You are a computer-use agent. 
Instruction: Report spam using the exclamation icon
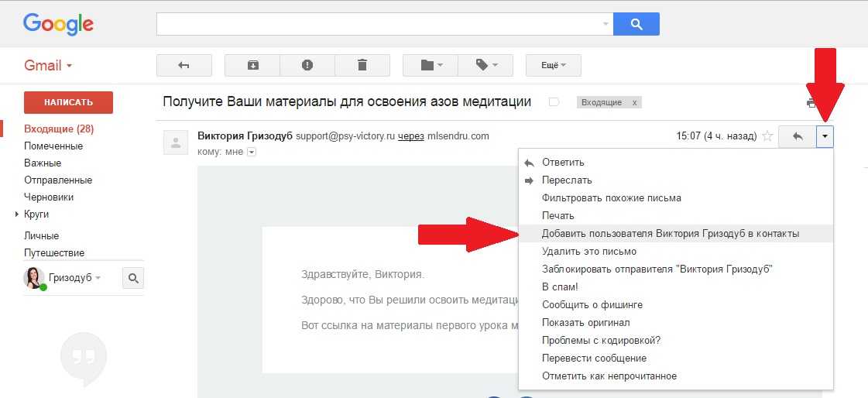click(x=307, y=65)
